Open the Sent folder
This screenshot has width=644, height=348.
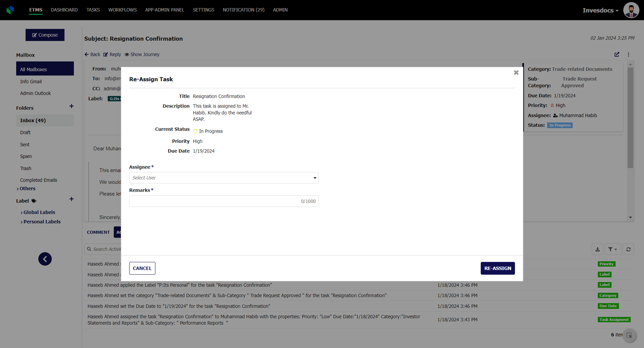tap(25, 144)
